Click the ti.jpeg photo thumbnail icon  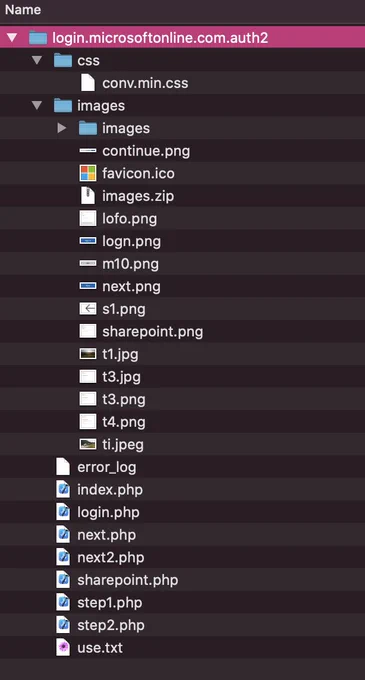click(88, 444)
